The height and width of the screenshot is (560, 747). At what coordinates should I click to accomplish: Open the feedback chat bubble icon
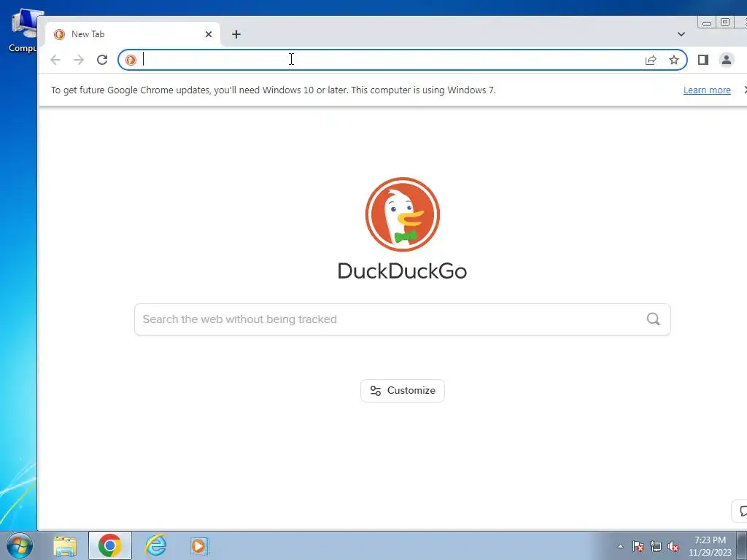741,511
